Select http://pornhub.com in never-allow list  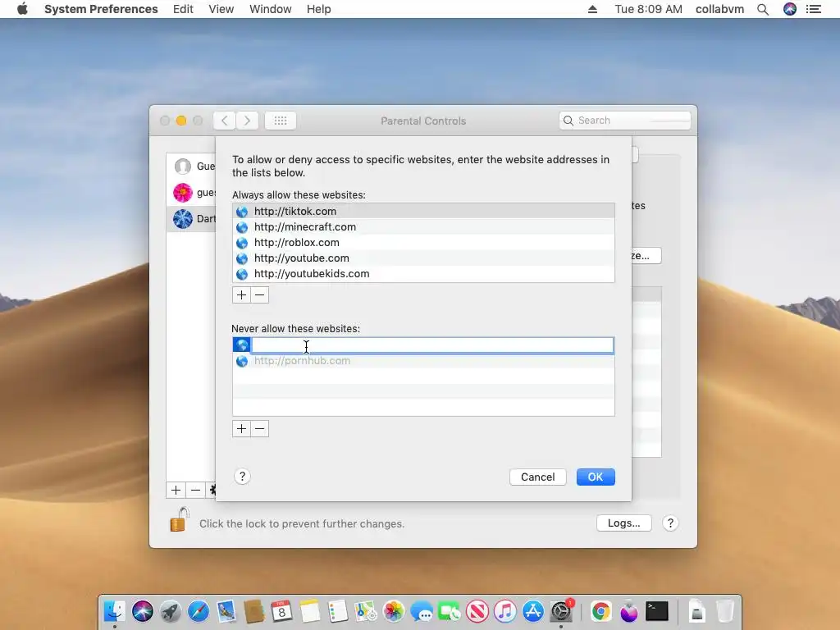click(423, 361)
